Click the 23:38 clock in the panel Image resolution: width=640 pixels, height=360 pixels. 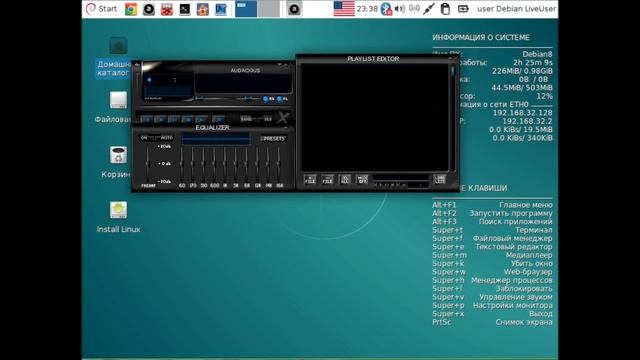[x=367, y=9]
